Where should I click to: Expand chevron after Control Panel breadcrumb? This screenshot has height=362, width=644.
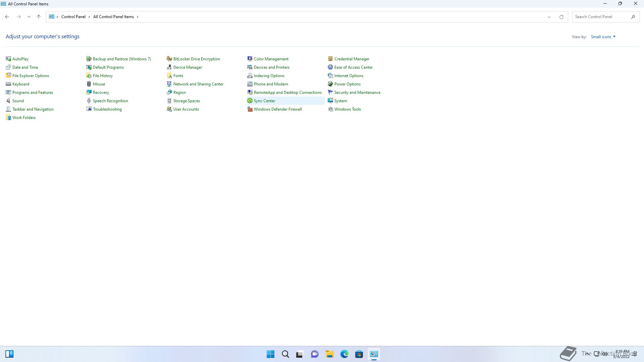point(89,17)
